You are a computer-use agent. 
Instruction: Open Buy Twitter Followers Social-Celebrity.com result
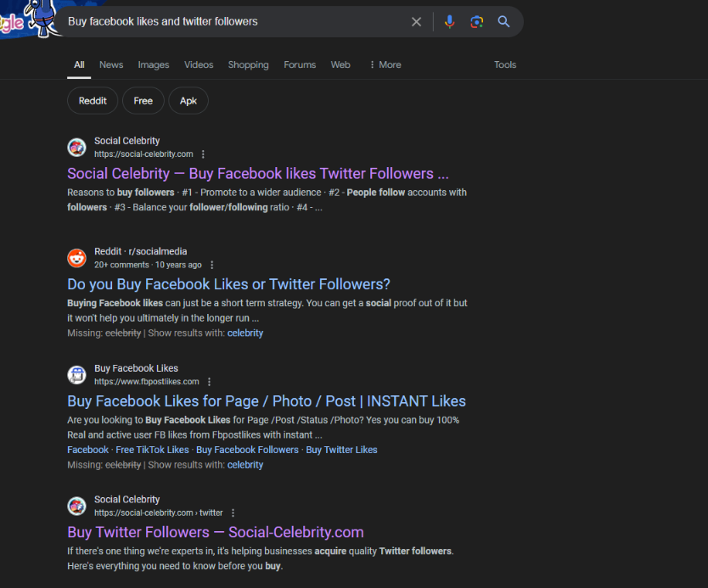tap(216, 533)
